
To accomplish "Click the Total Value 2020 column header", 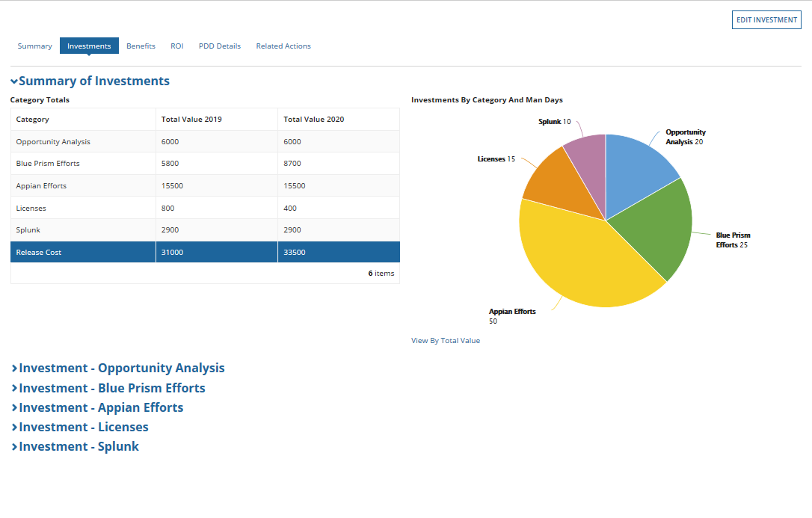I will (339, 119).
